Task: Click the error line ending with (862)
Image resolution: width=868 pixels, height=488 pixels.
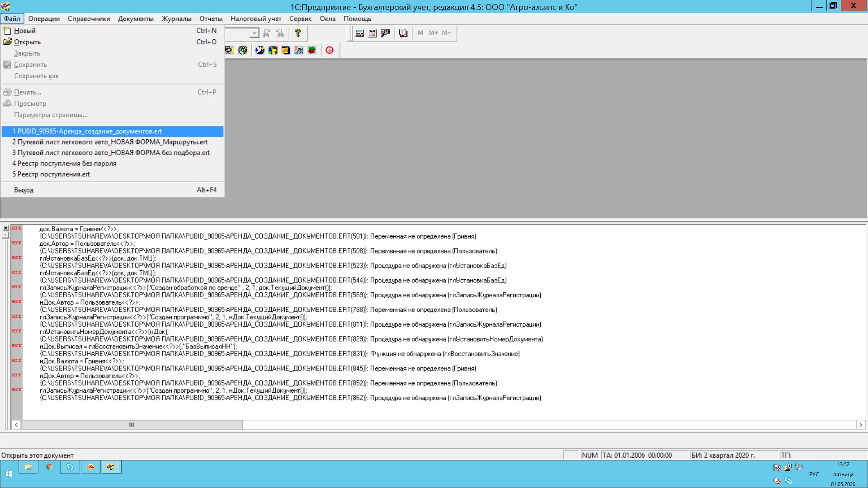Action: tap(290, 398)
